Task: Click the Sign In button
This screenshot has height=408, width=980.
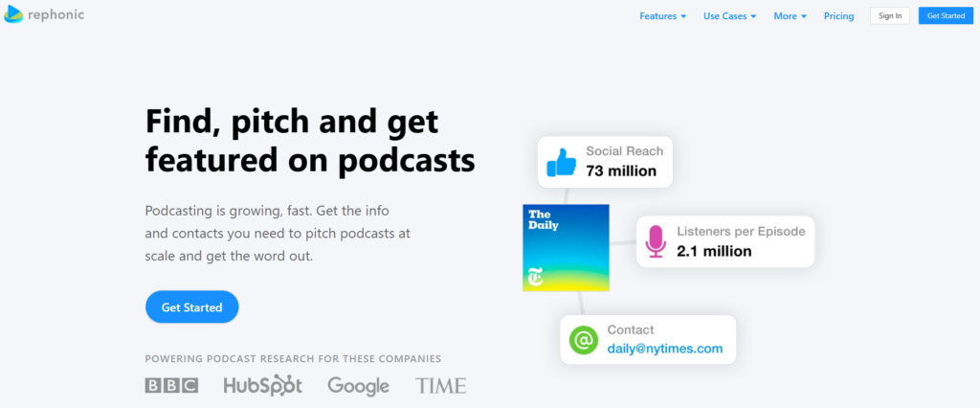Action: pyautogui.click(x=890, y=16)
